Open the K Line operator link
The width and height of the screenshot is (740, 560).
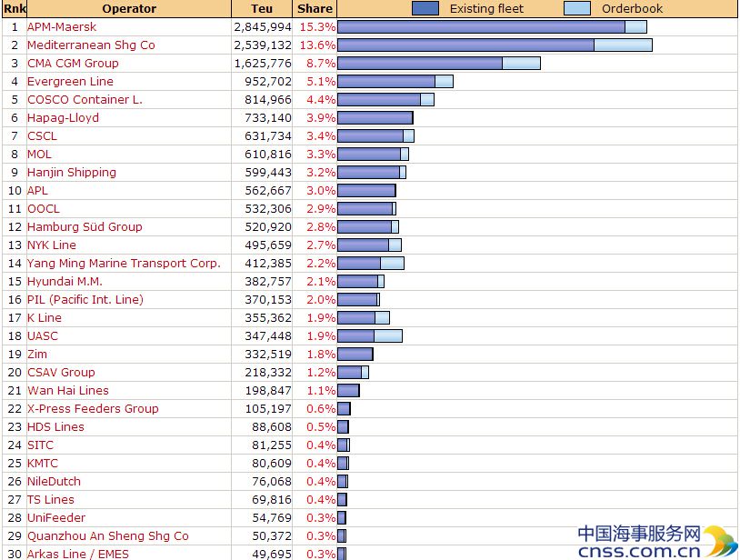coord(45,318)
